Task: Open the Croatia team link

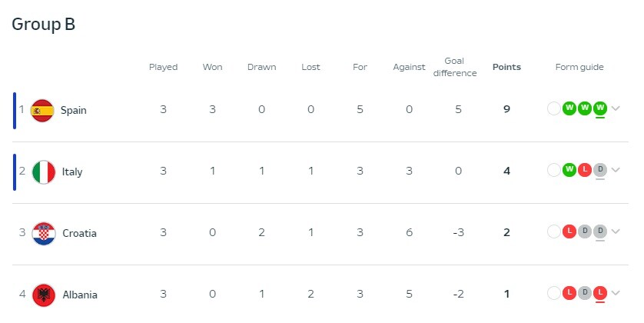Action: click(x=79, y=234)
